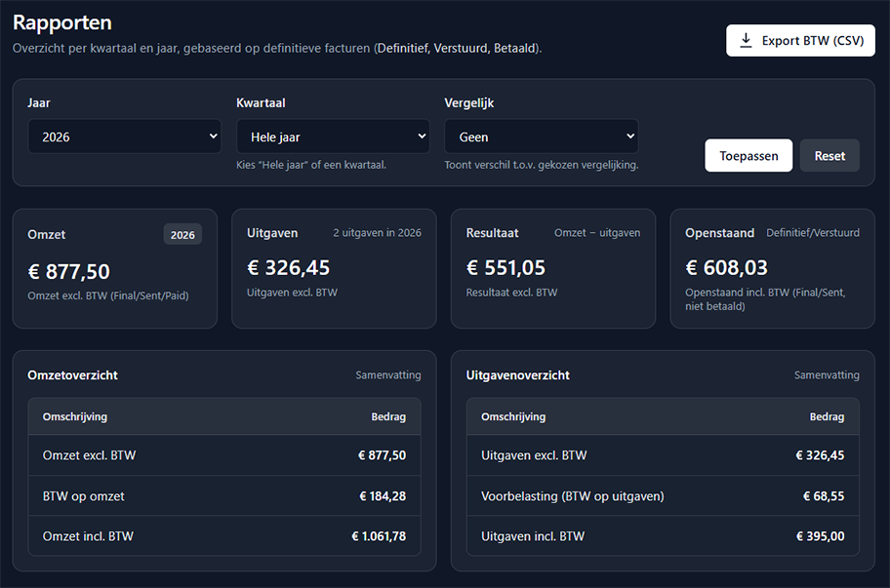Click the Toepassen button
The width and height of the screenshot is (890, 588).
(x=748, y=155)
